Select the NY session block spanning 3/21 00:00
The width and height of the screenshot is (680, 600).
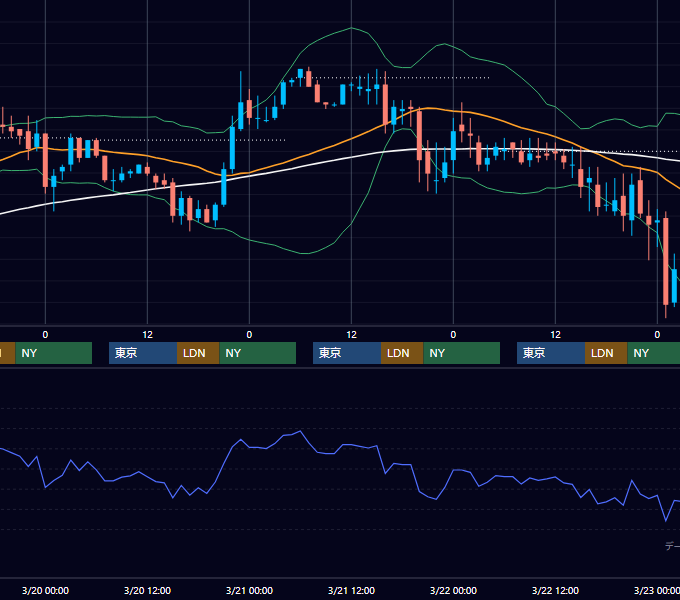pyautogui.click(x=258, y=353)
